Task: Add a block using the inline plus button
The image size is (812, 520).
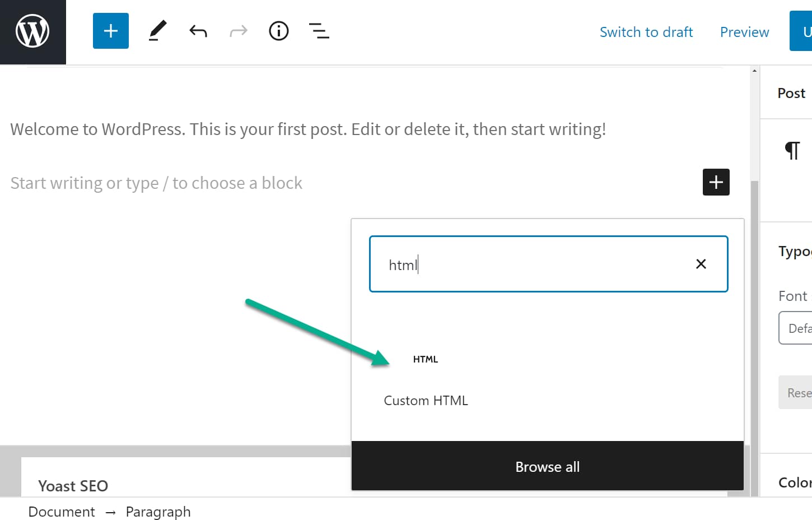Action: (x=716, y=182)
